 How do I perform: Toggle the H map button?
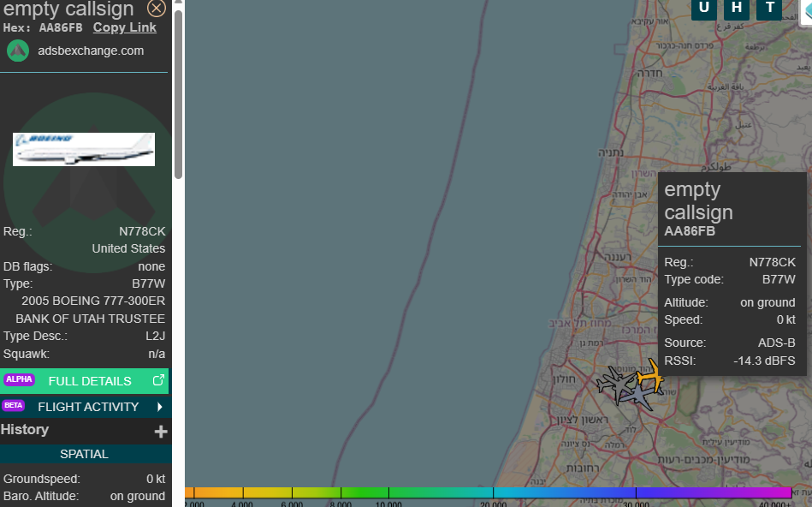[x=737, y=9]
